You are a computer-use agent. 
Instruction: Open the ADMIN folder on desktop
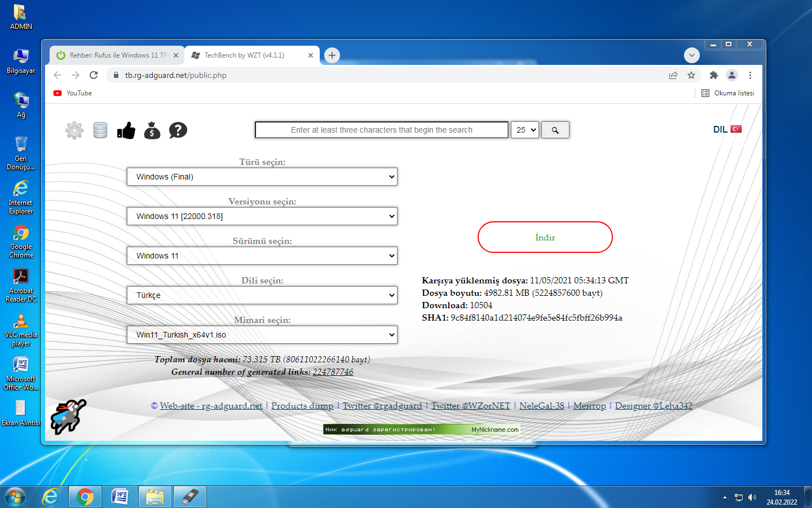(x=21, y=17)
